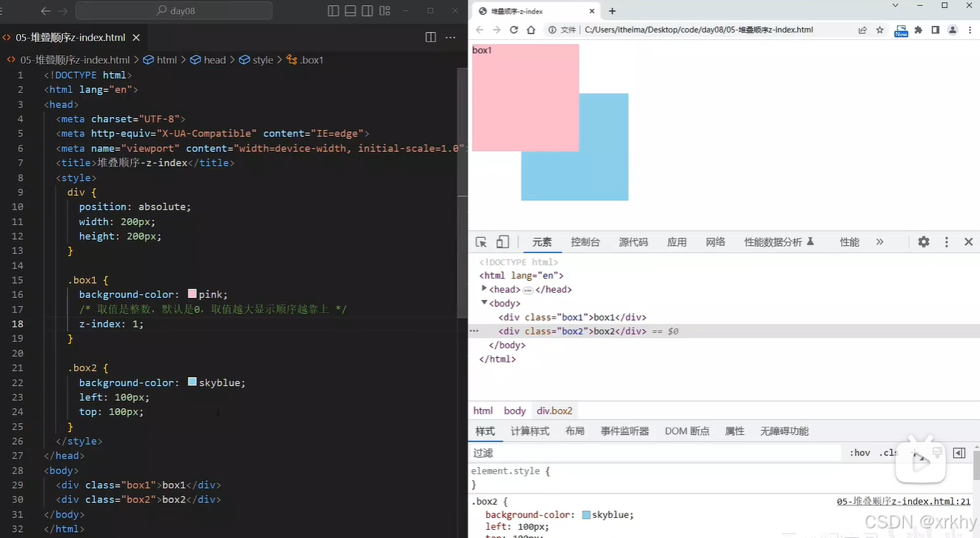Open the day08 command center search box
This screenshot has width=980, height=538.
[x=174, y=11]
